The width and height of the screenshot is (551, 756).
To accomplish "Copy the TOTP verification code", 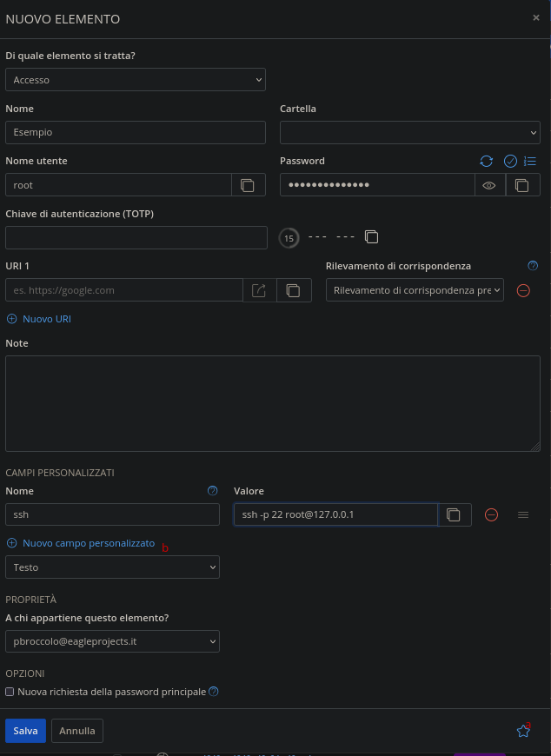I will [x=371, y=237].
